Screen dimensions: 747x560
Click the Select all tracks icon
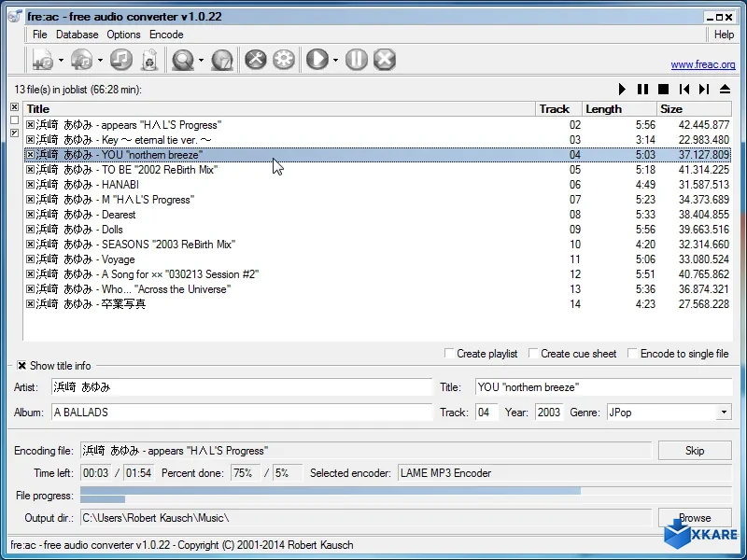pos(14,106)
